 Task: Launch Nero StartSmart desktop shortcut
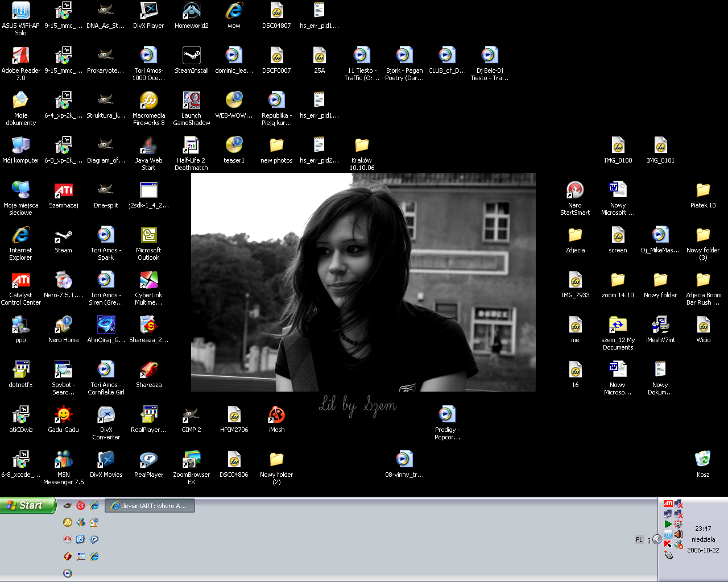[575, 198]
